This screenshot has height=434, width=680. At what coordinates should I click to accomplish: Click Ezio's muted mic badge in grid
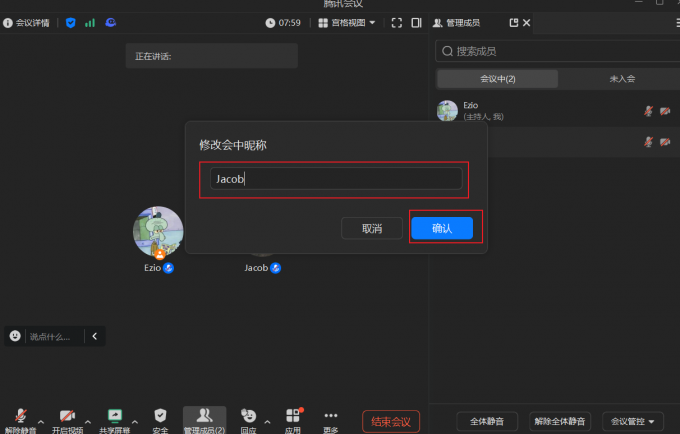168,268
